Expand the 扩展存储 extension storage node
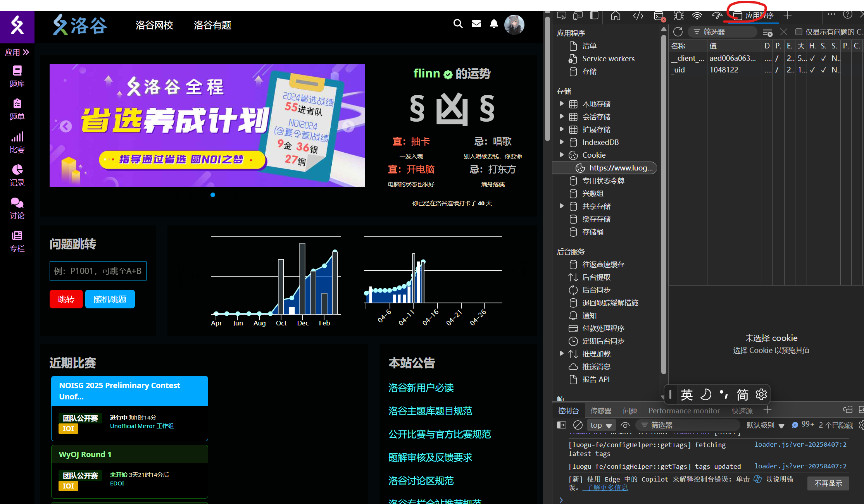Screen dimensions: 864x504 pos(562,129)
